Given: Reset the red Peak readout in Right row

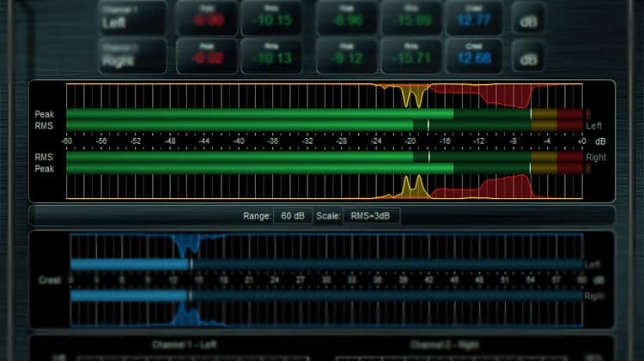Looking at the screenshot, I should click(x=207, y=57).
